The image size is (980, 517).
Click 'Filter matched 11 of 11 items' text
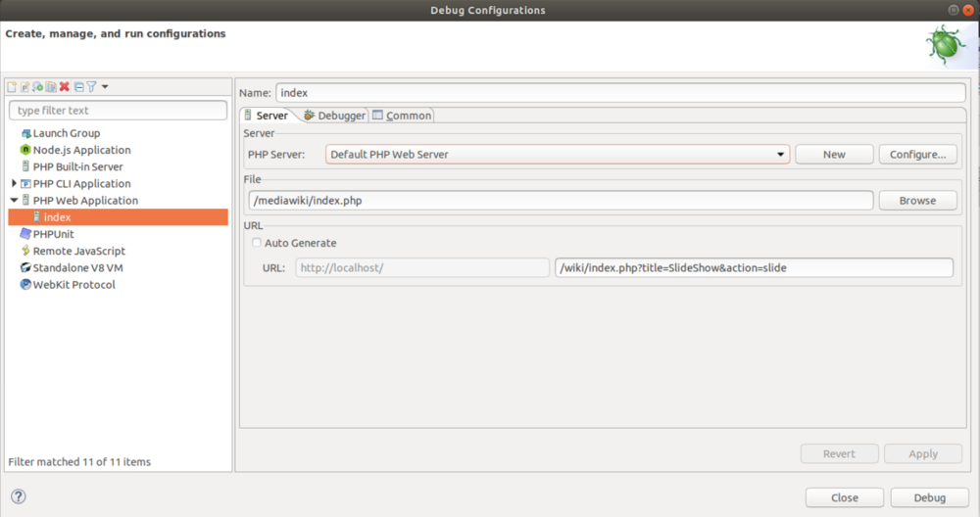point(79,462)
